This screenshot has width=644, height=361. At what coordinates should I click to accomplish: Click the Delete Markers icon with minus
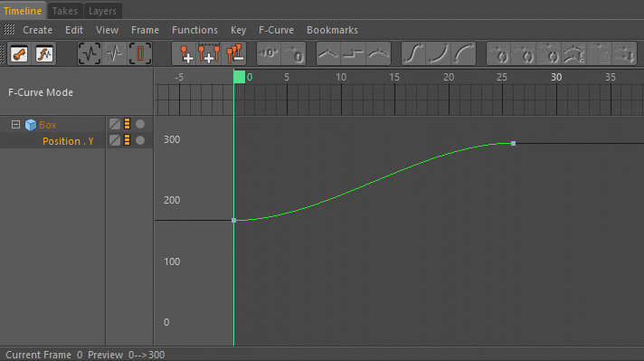click(x=234, y=53)
